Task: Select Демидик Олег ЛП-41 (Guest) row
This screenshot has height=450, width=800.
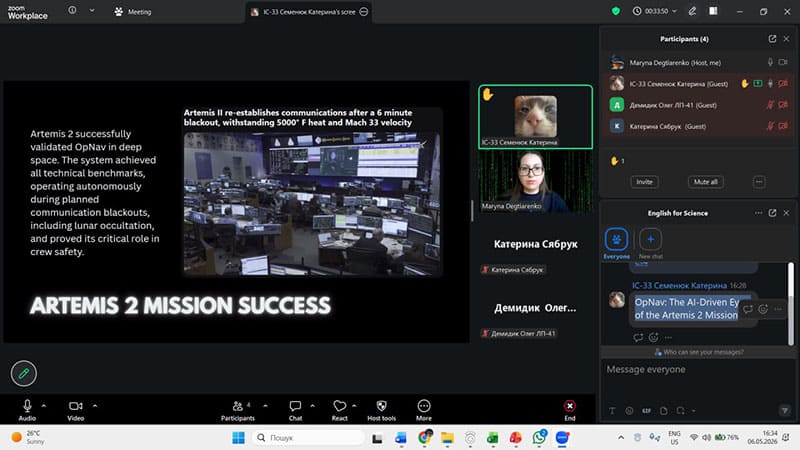Action: (698, 105)
